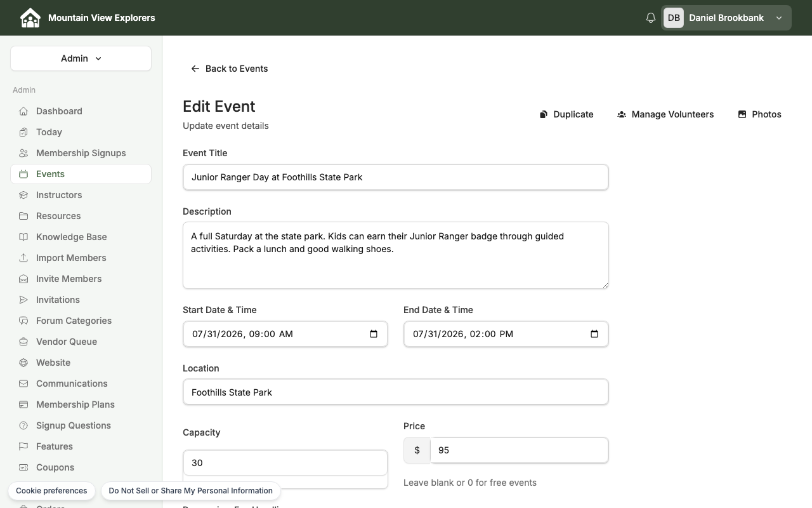Click the 'Leave blank or 0 for free events' hint
812x508 pixels.
[470, 483]
